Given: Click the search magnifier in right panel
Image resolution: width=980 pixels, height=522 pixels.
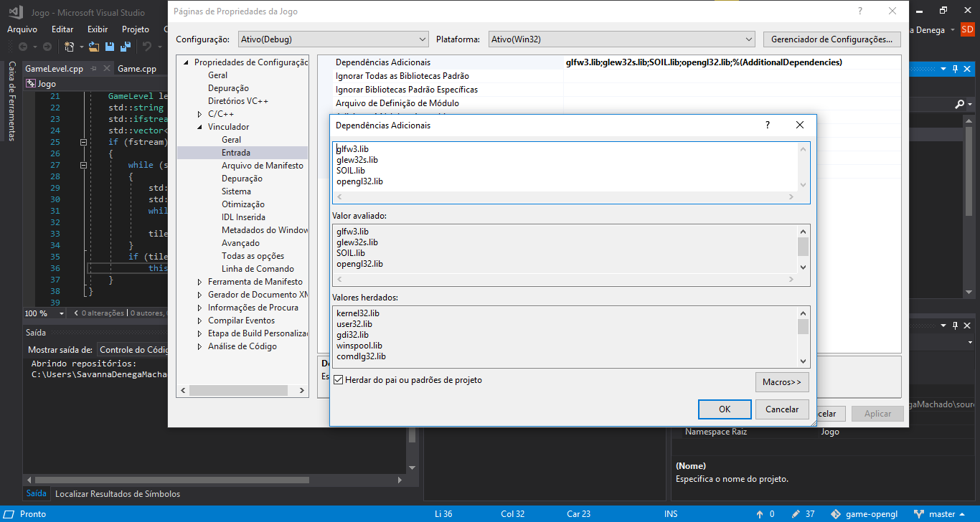Looking at the screenshot, I should tap(959, 104).
